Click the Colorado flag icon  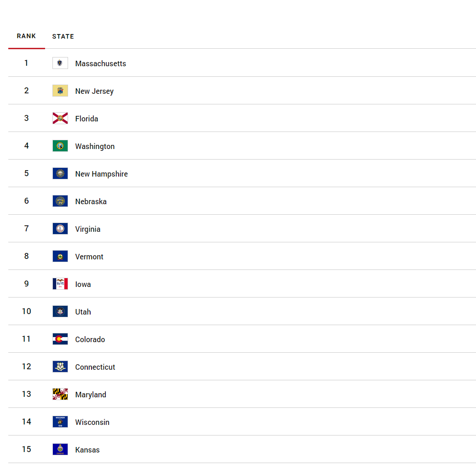(60, 339)
